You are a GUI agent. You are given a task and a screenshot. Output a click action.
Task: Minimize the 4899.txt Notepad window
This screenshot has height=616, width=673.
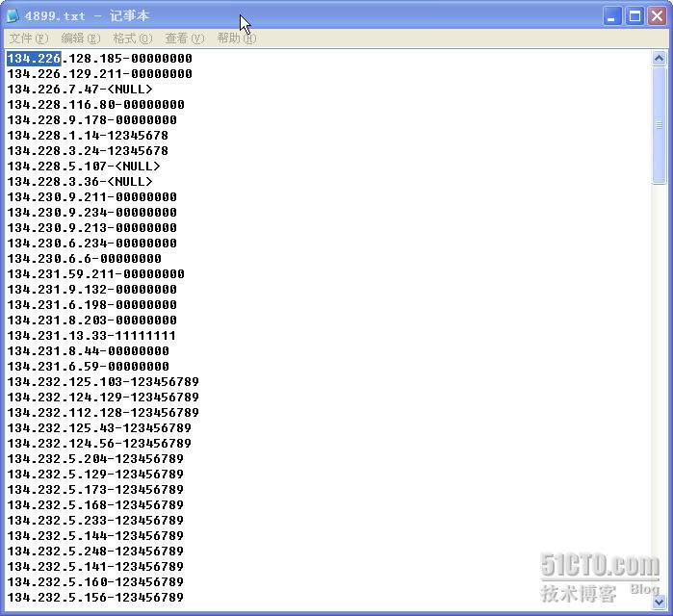pos(612,16)
